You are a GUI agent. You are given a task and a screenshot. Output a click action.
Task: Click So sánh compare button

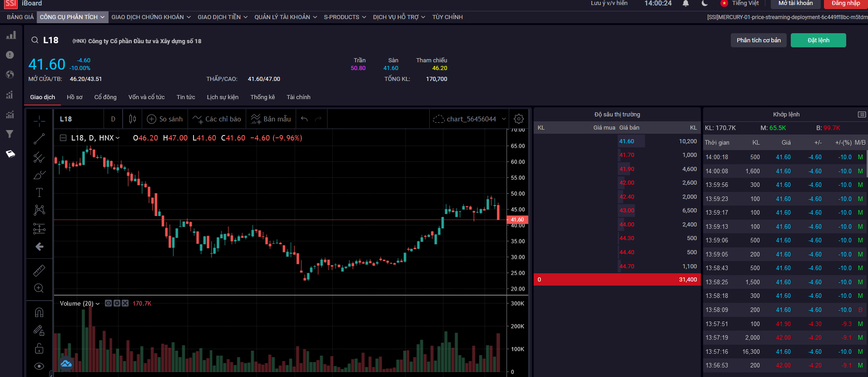(164, 119)
